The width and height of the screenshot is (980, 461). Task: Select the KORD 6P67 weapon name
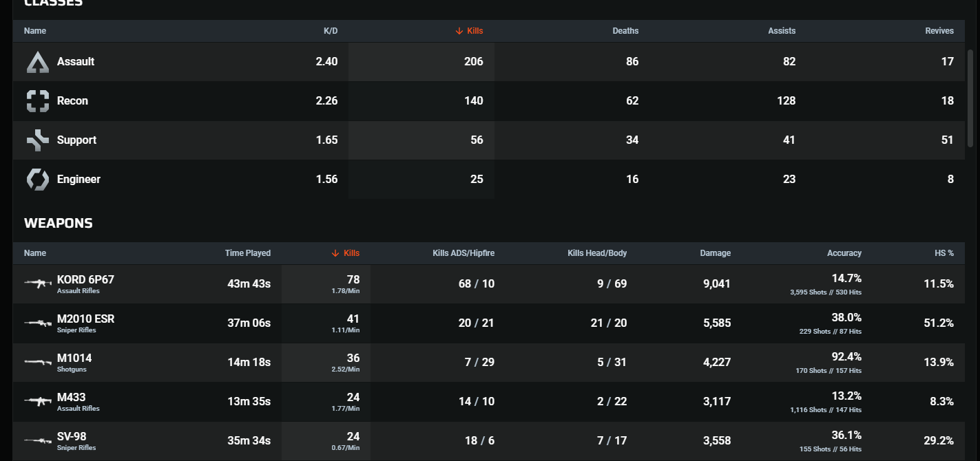pos(85,279)
